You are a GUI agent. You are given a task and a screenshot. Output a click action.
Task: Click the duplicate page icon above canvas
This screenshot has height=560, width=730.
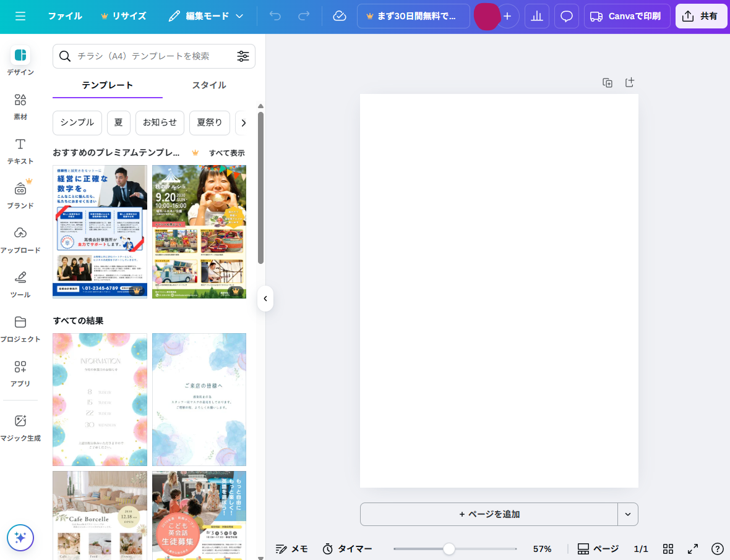tap(608, 83)
